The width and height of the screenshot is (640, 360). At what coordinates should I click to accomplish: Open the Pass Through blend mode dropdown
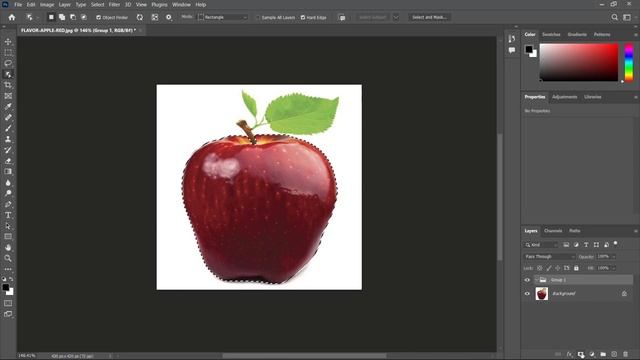[549, 257]
